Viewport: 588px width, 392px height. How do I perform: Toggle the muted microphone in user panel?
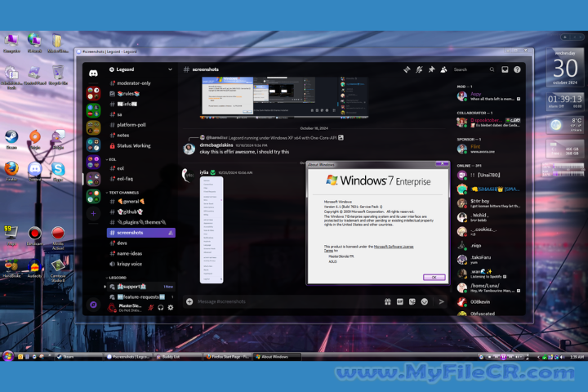pos(151,308)
